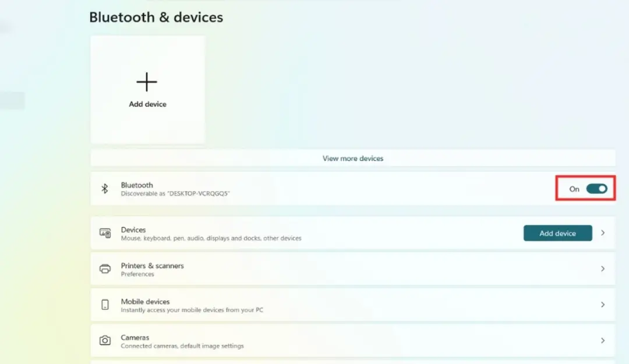This screenshot has width=629, height=364.
Task: Click the 'On' label beside Bluetooth toggle
Action: tap(574, 189)
